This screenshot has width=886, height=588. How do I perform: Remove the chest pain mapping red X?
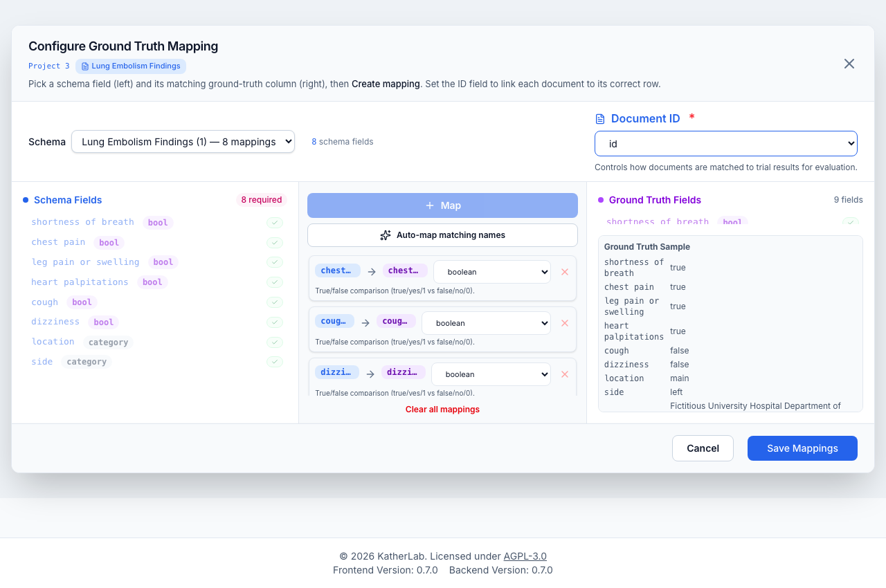[565, 272]
